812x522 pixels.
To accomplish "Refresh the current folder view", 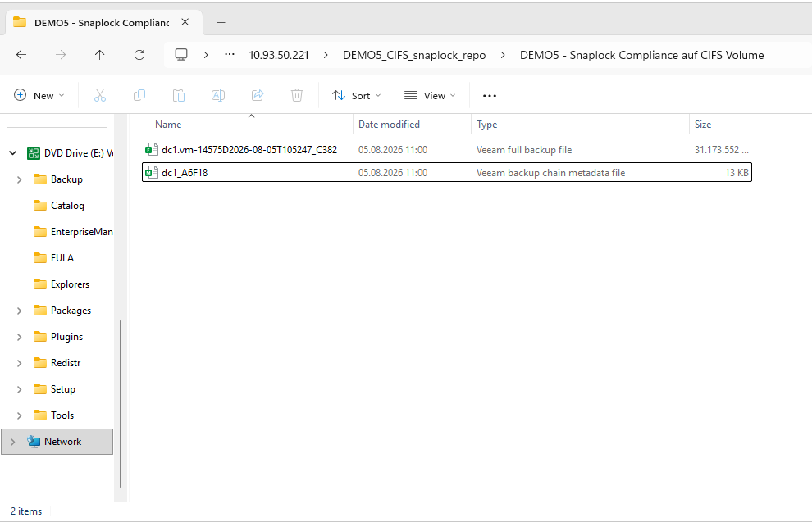I will pyautogui.click(x=139, y=55).
